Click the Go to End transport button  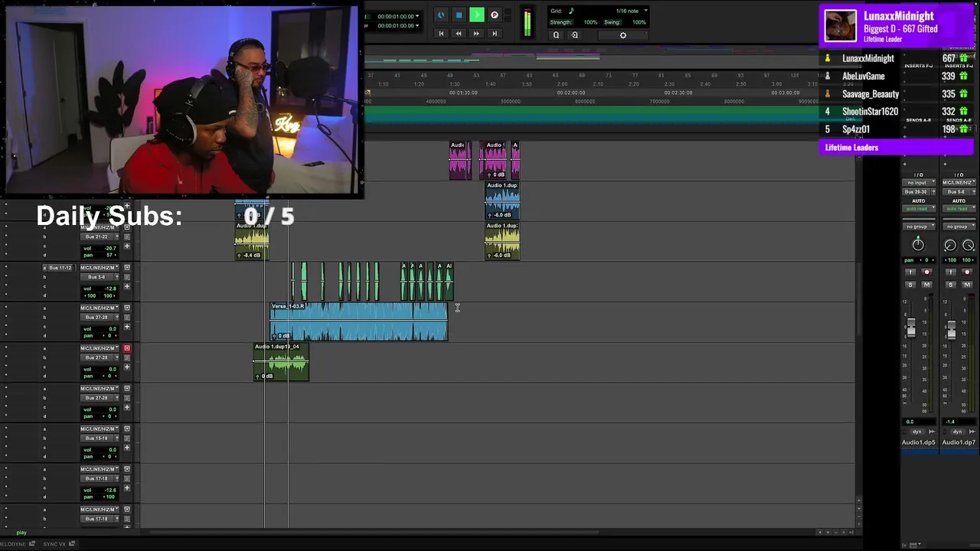tap(495, 34)
